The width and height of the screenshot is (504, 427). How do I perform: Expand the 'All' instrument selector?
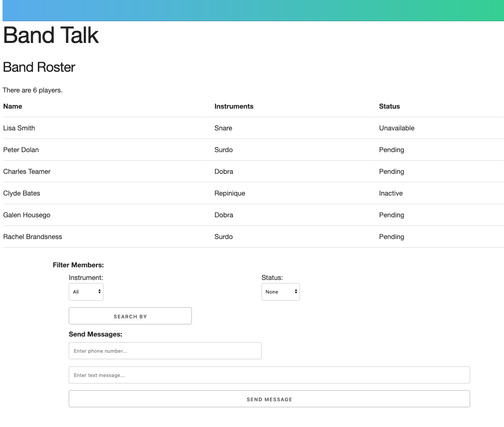86,292
